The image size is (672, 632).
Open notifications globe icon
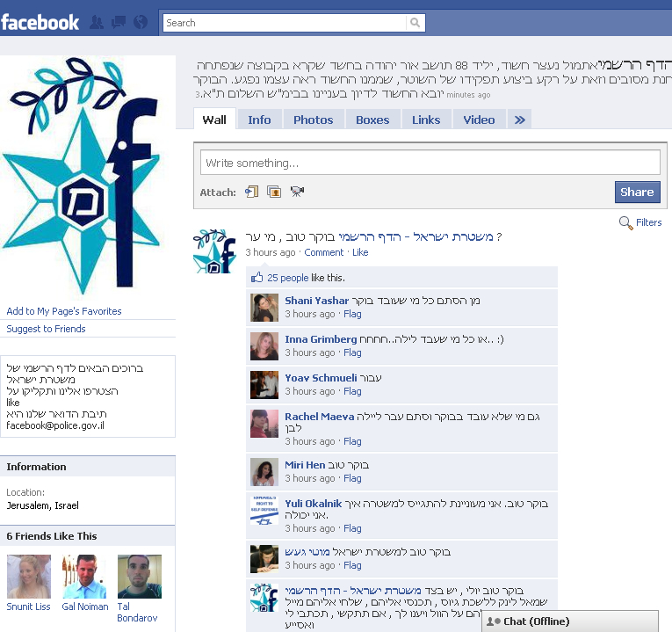(140, 23)
